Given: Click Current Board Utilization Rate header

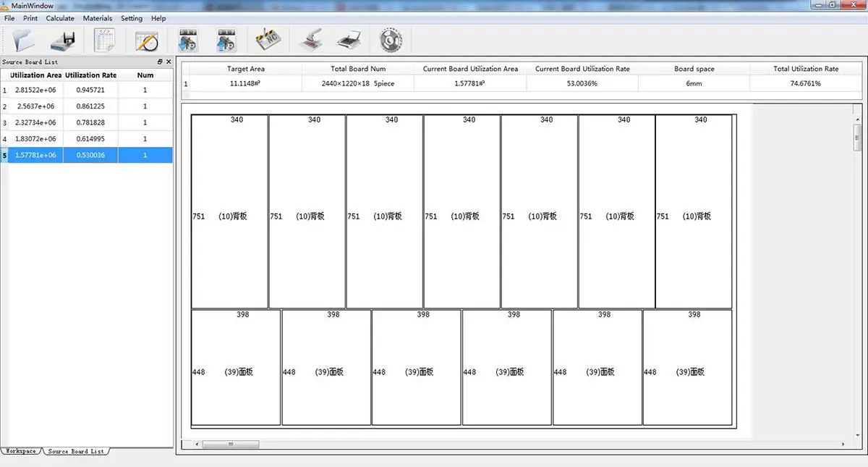Looking at the screenshot, I should pos(582,69).
